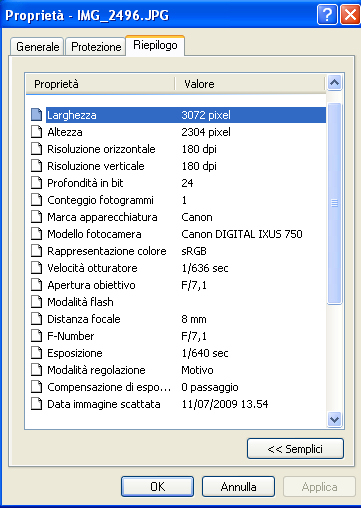
Task: Click the icon beside Compensazione di espo...
Action: click(37, 387)
